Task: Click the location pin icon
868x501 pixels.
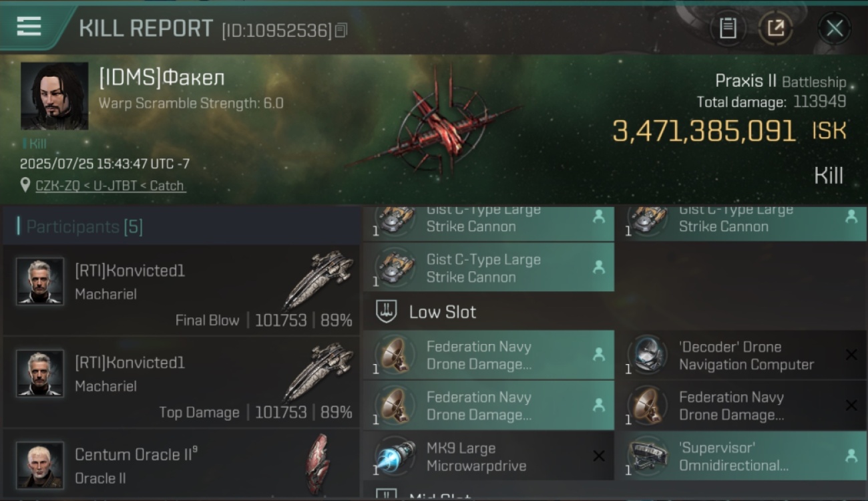Action: [25, 185]
